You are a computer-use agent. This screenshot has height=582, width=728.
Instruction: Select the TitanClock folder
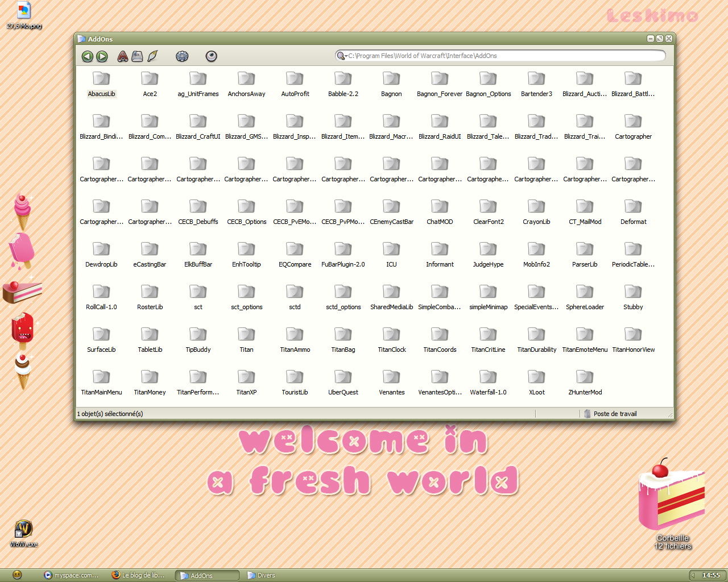[x=391, y=340]
